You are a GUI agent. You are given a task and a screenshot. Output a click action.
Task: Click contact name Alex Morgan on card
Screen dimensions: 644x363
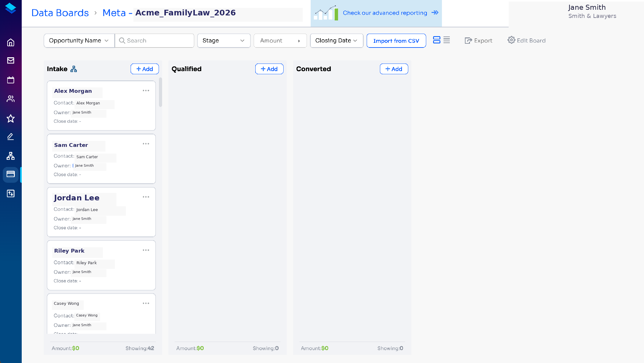pyautogui.click(x=88, y=103)
